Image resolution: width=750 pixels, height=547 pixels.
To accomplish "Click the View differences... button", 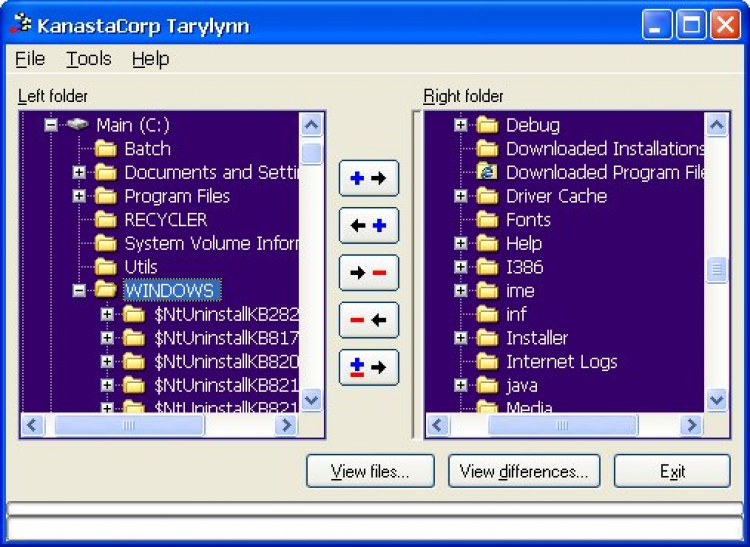I will point(524,471).
